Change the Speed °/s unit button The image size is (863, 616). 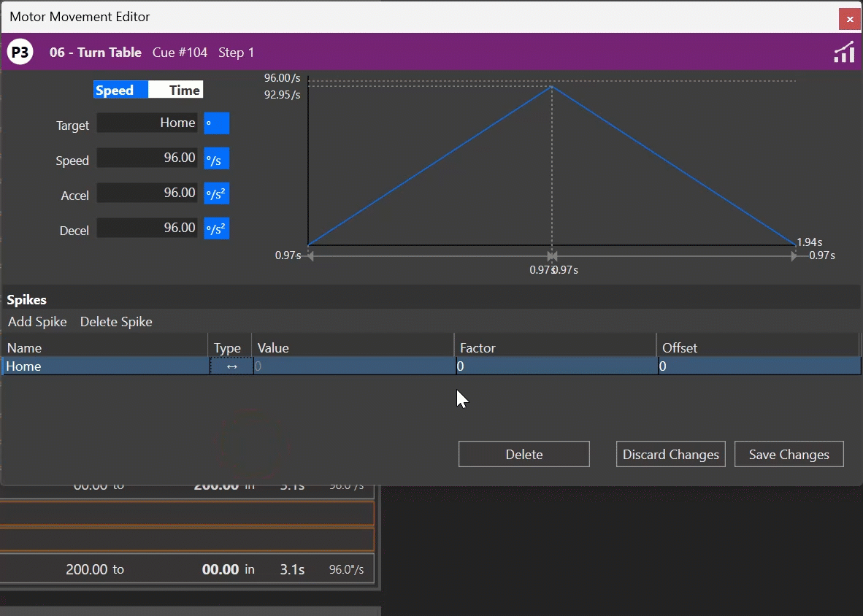tap(216, 158)
